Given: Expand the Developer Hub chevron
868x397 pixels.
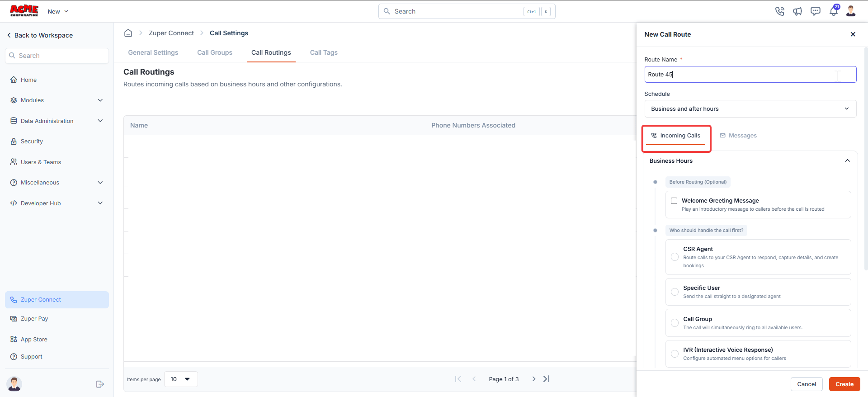Looking at the screenshot, I should tap(100, 203).
